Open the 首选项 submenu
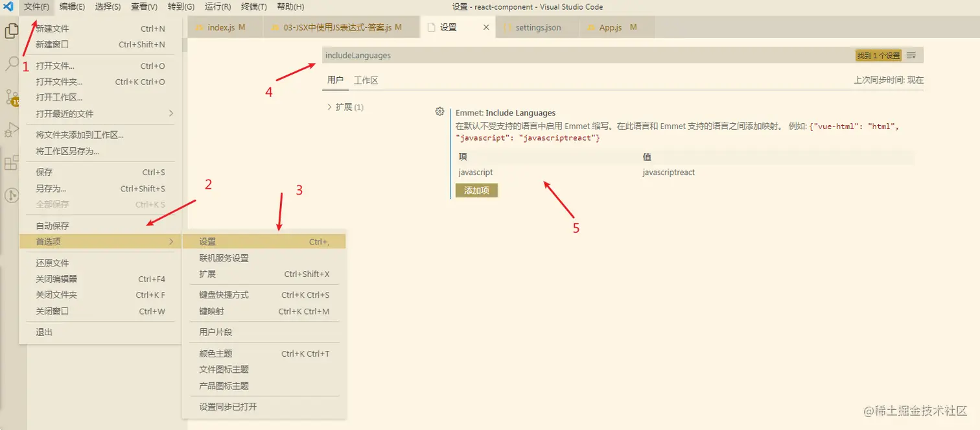 coord(100,241)
